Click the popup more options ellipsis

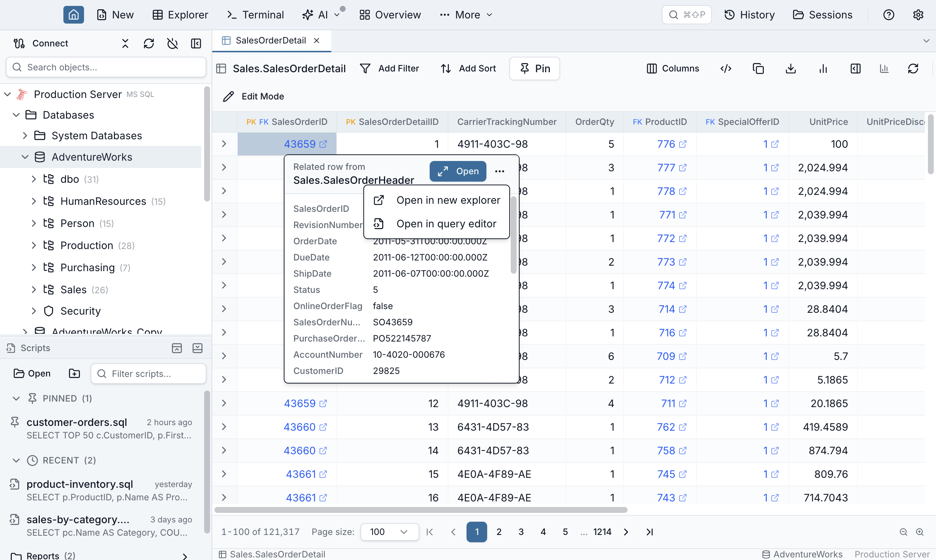[x=500, y=171]
